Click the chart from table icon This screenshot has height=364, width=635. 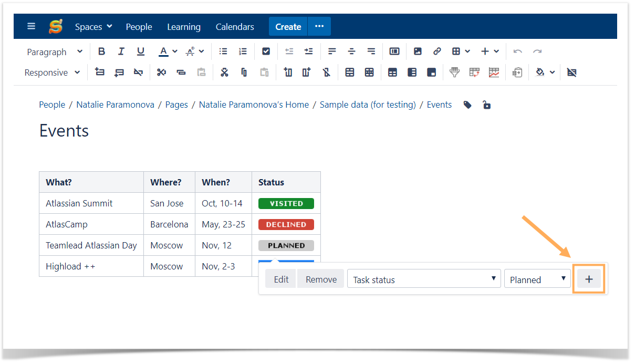(x=494, y=72)
